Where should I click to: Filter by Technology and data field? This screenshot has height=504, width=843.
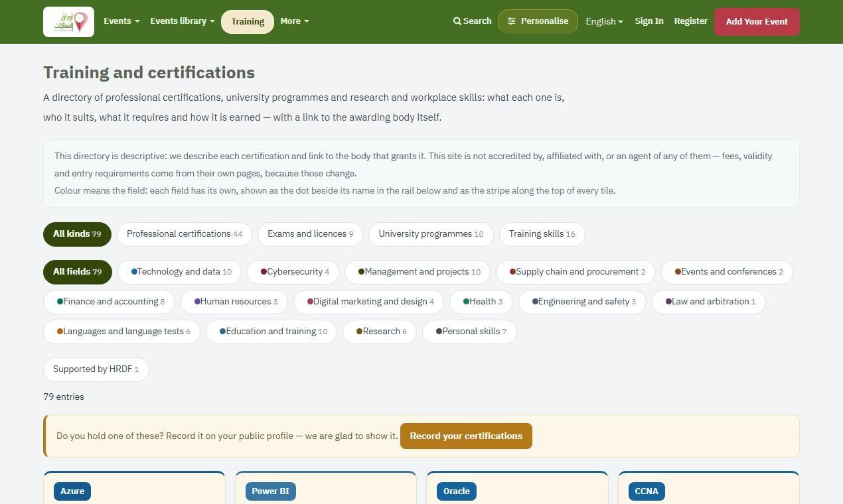(x=180, y=272)
